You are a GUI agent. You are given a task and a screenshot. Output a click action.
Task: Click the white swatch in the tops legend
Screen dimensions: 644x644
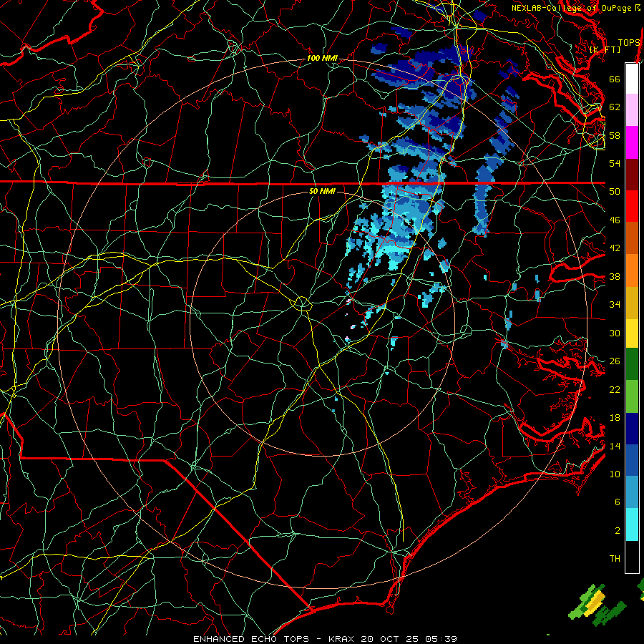click(x=632, y=79)
